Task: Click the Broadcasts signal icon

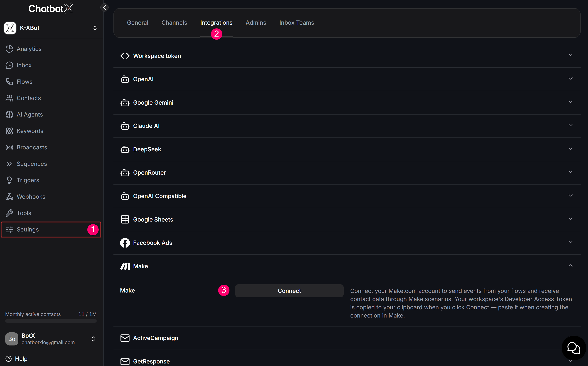Action: point(9,147)
